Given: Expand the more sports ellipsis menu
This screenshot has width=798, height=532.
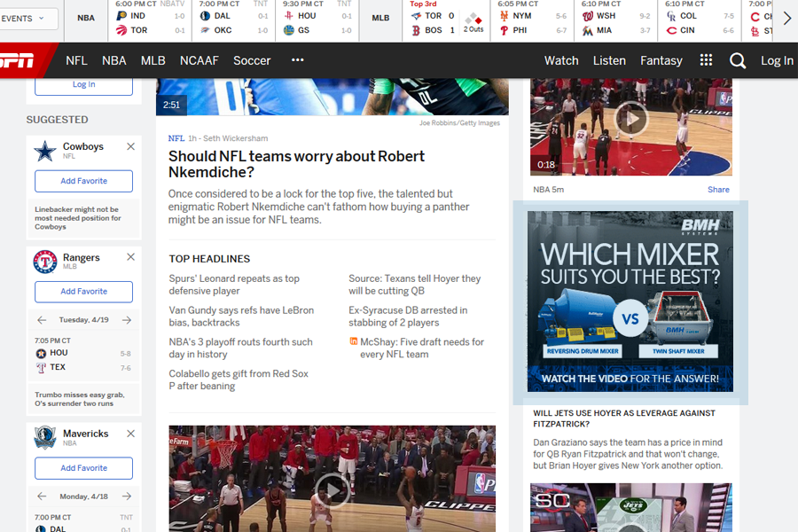Looking at the screenshot, I should (298, 60).
